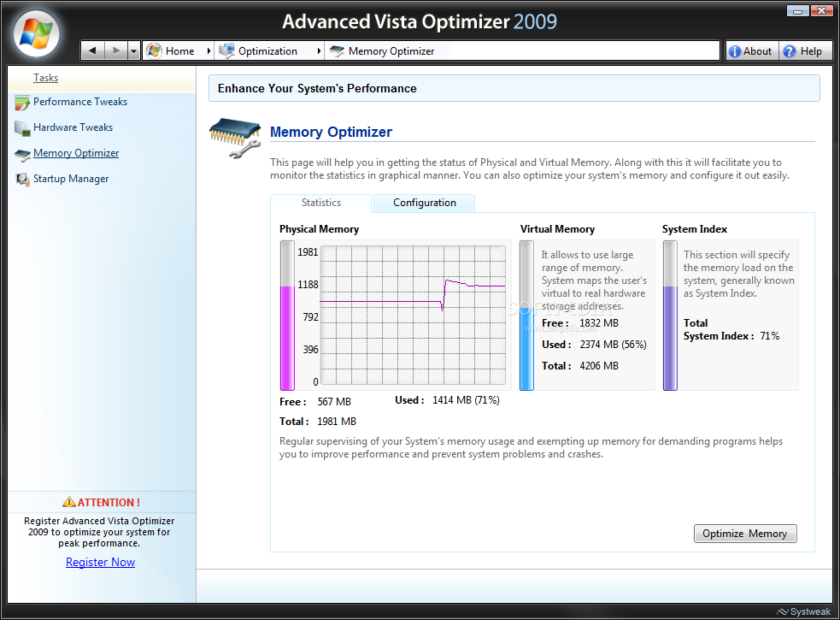Open Startup Manager task
Viewport: 840px width, 620px height.
[71, 179]
